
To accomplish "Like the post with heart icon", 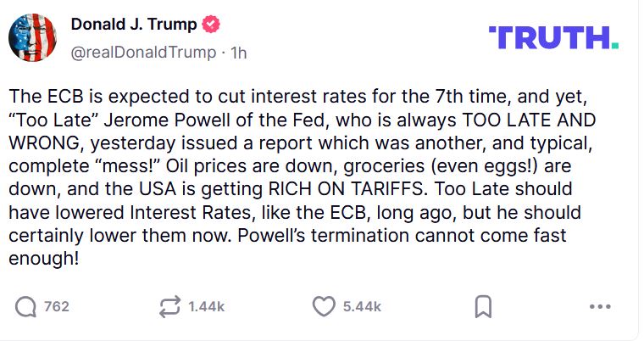I will (x=324, y=306).
